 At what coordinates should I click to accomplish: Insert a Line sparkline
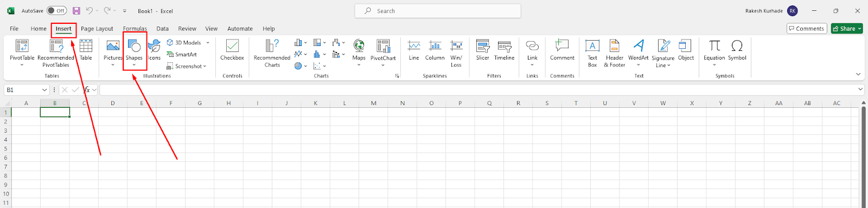[x=414, y=50]
